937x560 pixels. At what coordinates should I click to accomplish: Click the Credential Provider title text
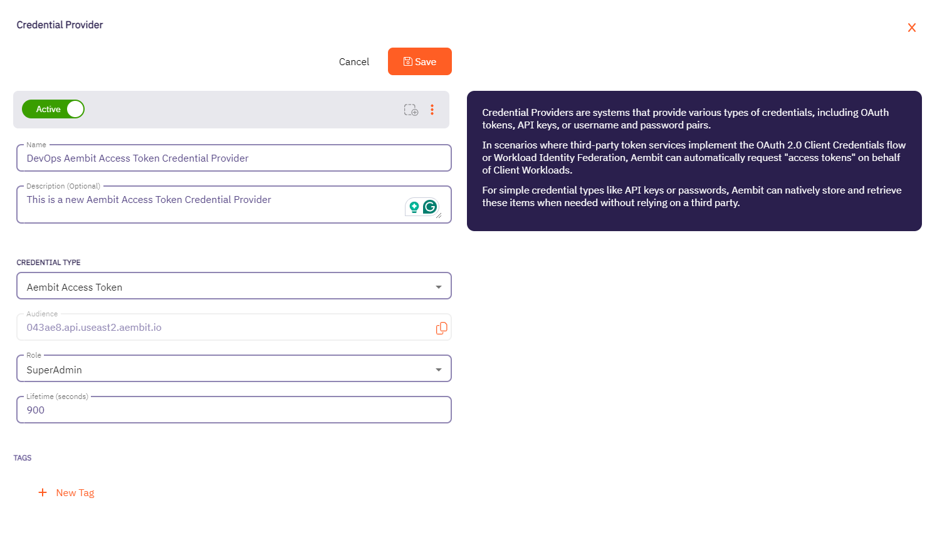(x=60, y=25)
